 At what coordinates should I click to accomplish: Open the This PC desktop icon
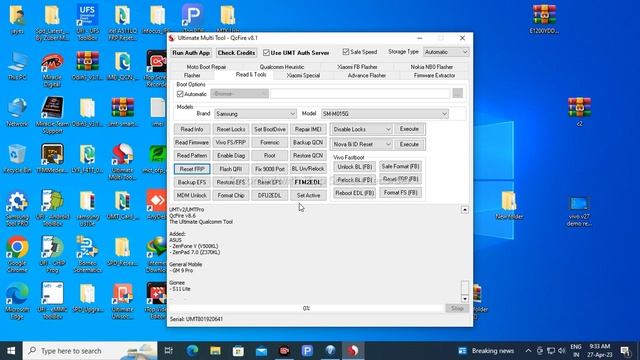17,67
